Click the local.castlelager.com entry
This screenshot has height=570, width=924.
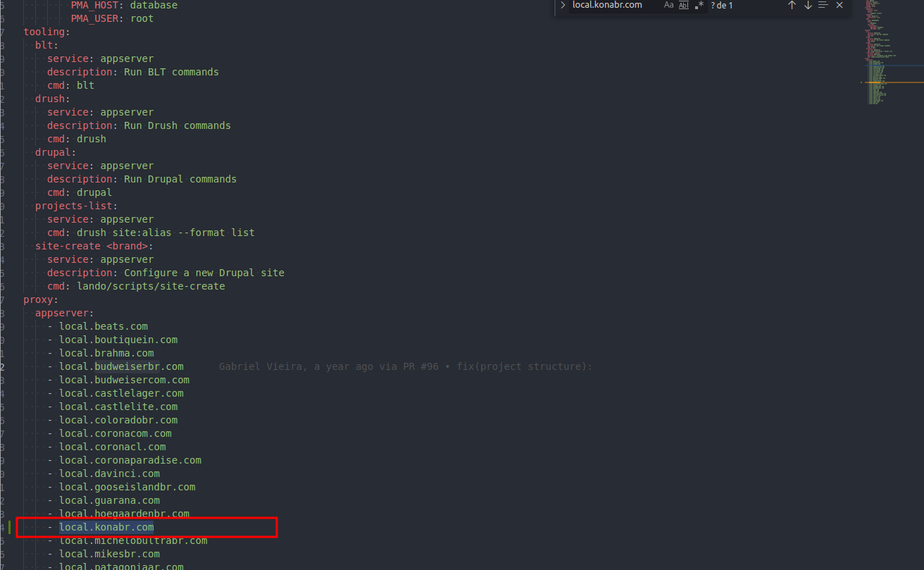click(121, 393)
